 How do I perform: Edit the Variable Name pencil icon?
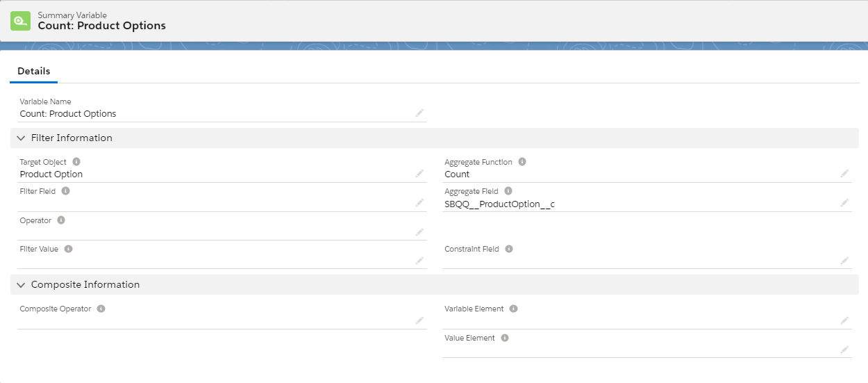click(419, 113)
